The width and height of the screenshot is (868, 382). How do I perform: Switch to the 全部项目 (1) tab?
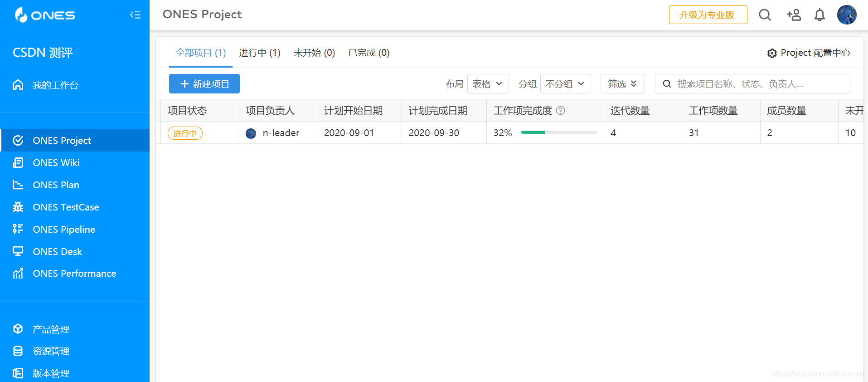tap(201, 53)
